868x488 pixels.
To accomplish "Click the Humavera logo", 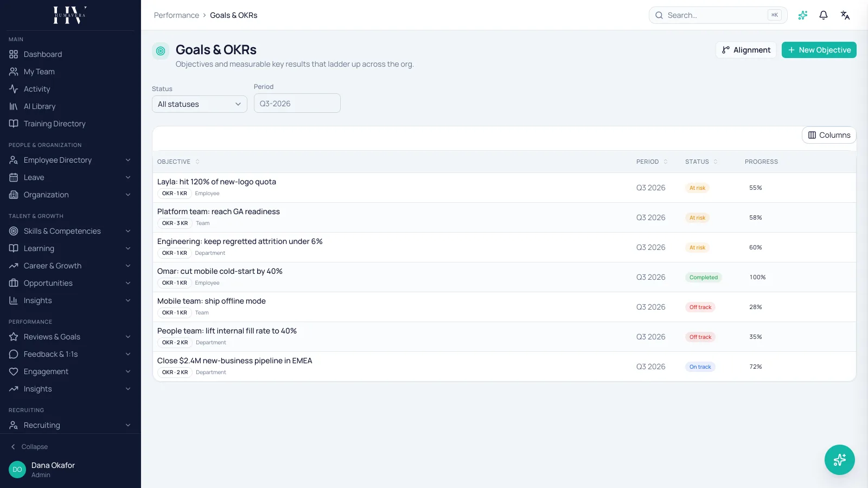I will (70, 15).
